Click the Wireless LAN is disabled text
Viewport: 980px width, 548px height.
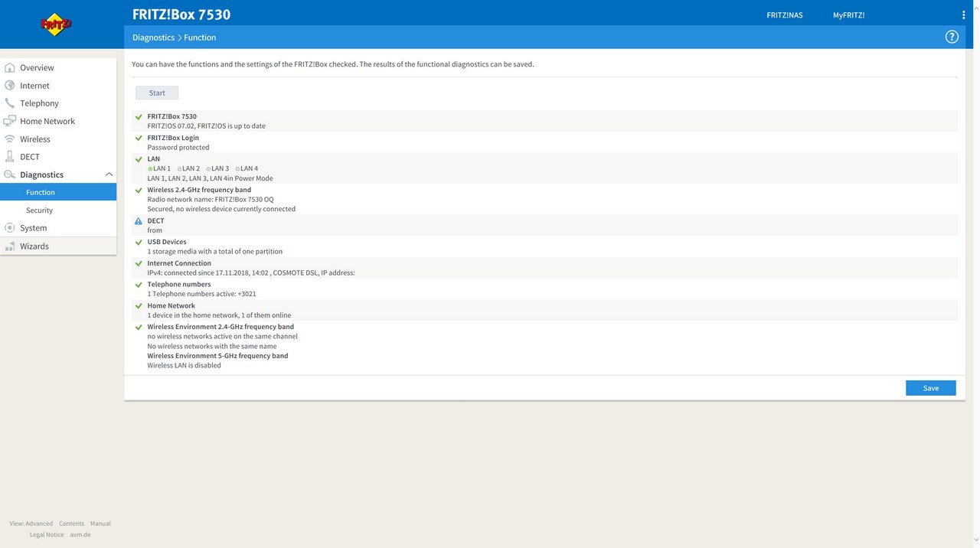[185, 365]
